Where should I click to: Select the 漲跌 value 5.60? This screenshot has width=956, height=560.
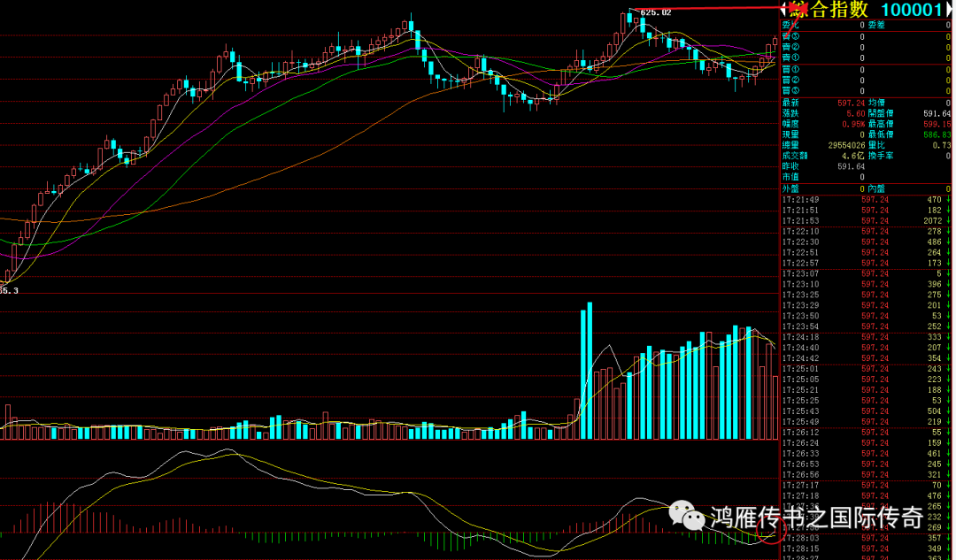pyautogui.click(x=855, y=113)
